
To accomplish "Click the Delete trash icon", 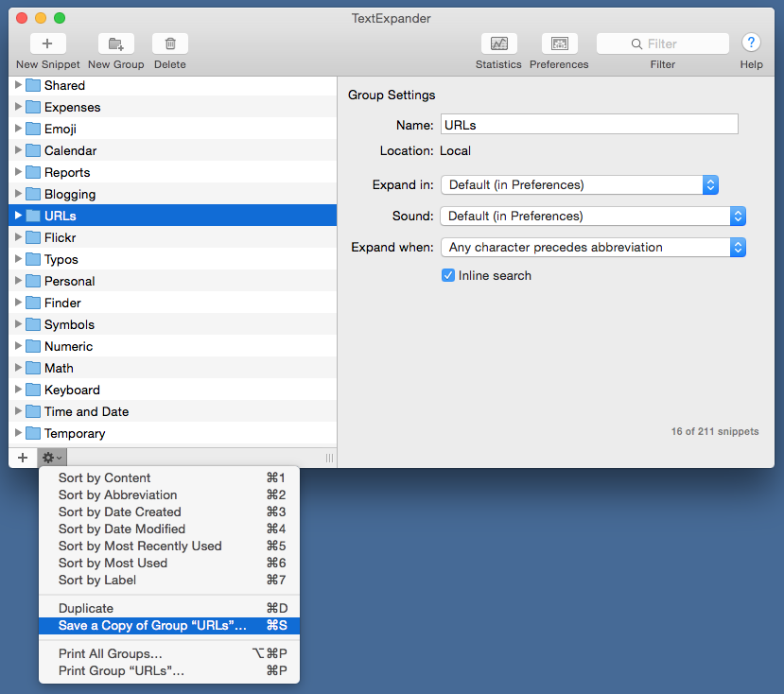I will (x=170, y=43).
